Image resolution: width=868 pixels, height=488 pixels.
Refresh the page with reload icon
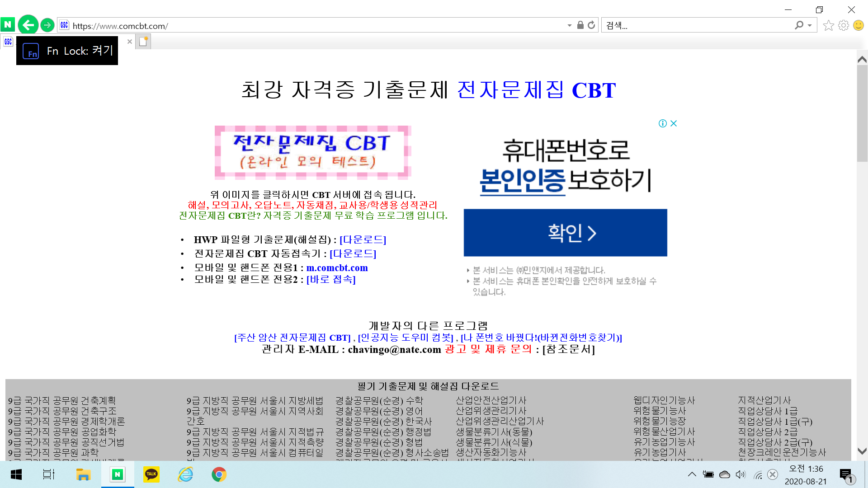tap(591, 25)
